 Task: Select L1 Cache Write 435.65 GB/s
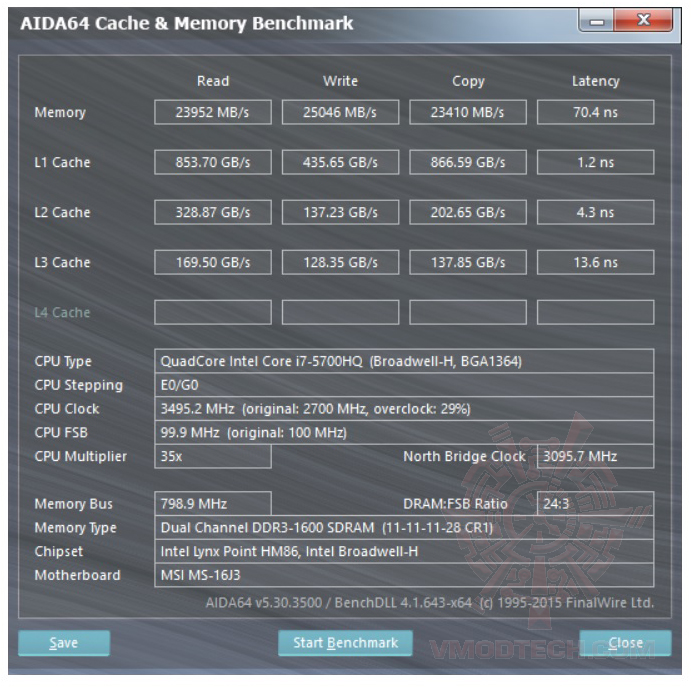pos(340,162)
